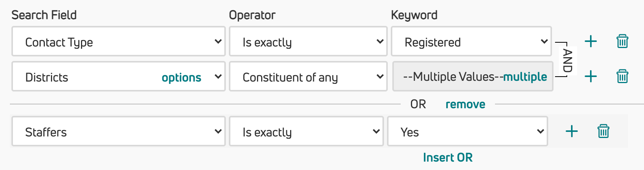
Task: Delete the Districts criterion using the trash icon
Action: point(622,76)
